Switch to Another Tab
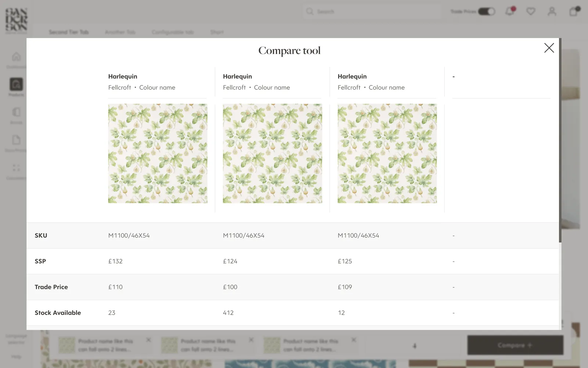The image size is (588, 368). pyautogui.click(x=120, y=32)
